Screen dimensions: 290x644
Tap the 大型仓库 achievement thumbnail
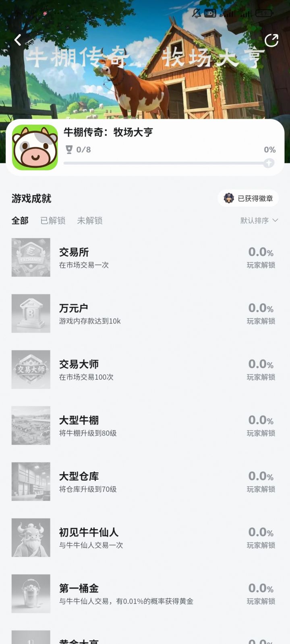[31, 481]
